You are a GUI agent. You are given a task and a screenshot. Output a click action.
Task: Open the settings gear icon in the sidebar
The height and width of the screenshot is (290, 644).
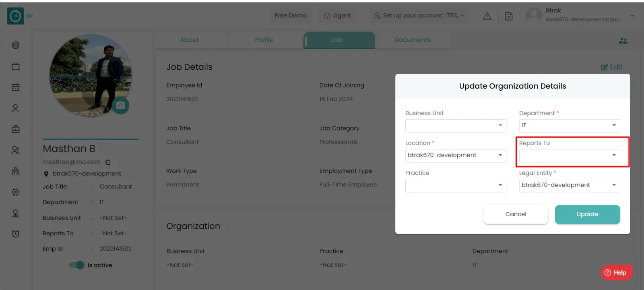click(16, 192)
